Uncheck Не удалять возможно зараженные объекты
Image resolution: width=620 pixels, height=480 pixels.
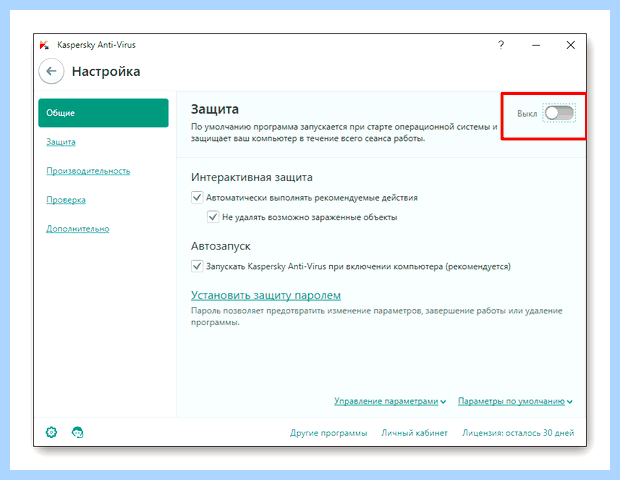(213, 217)
